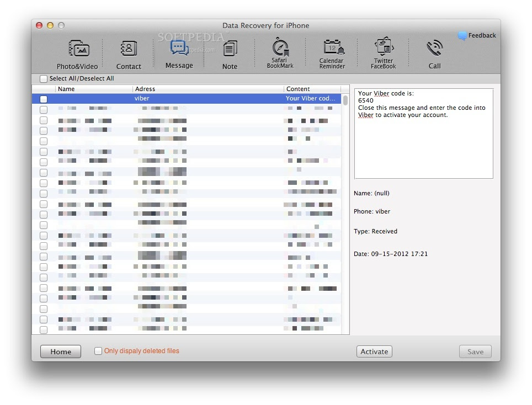Screen dimensions: 532x405
Task: Sort list by Content column header
Action: [x=312, y=89]
